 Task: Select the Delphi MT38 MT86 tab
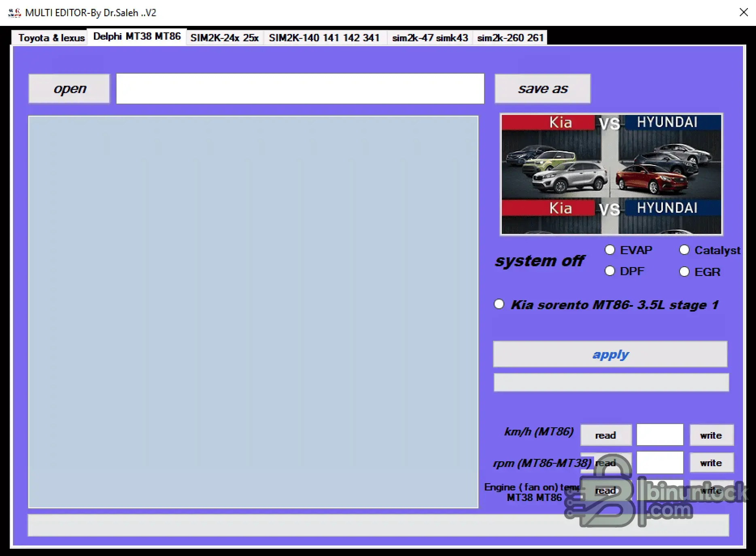(x=137, y=36)
